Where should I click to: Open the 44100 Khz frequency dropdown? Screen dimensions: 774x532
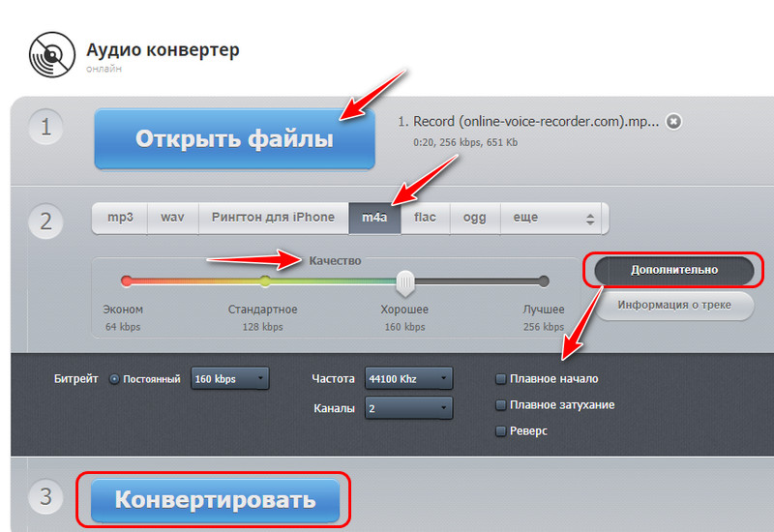[408, 378]
